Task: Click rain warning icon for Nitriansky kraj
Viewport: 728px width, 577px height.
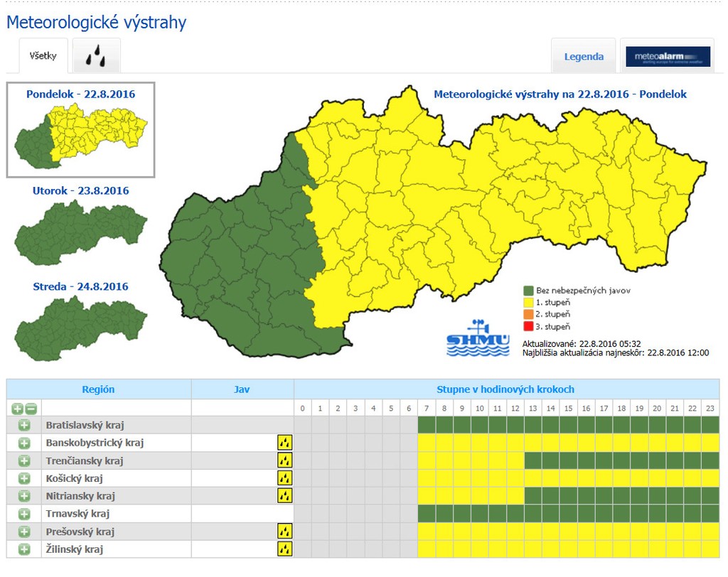Action: (x=284, y=496)
